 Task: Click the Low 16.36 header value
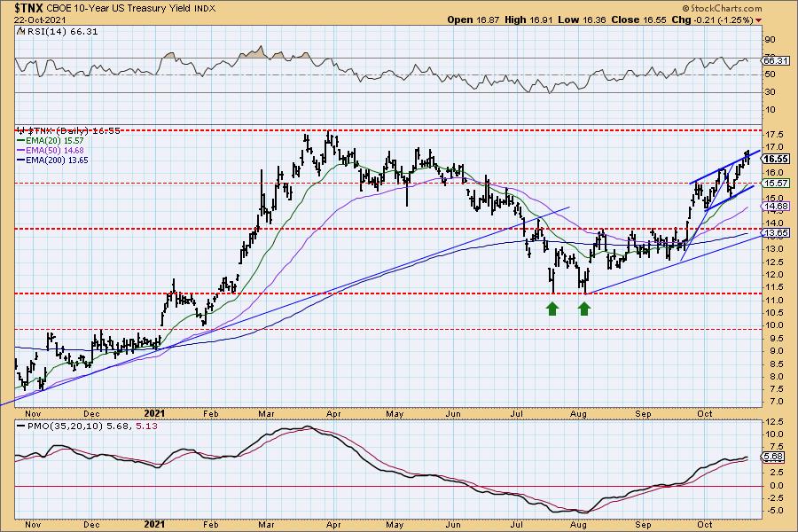[x=583, y=20]
